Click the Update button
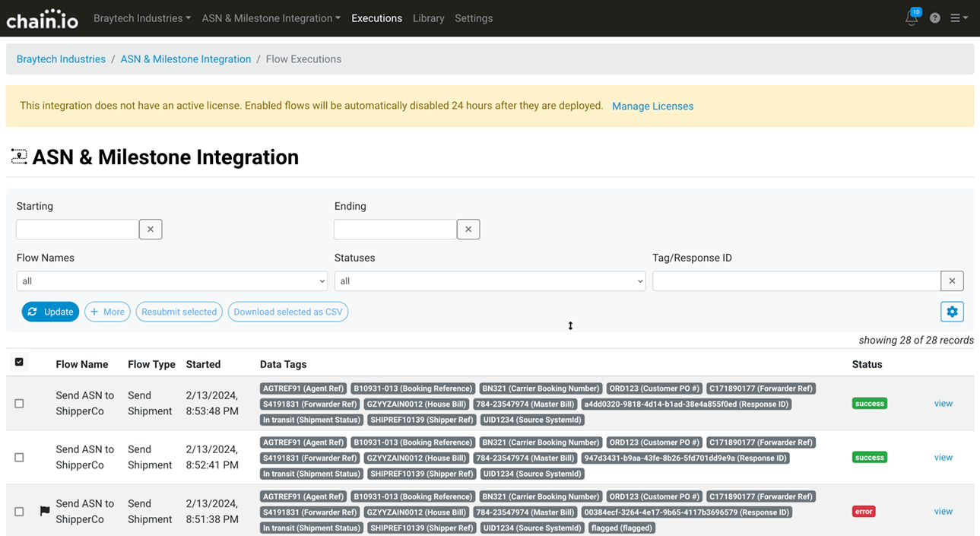980x536 pixels. click(50, 312)
